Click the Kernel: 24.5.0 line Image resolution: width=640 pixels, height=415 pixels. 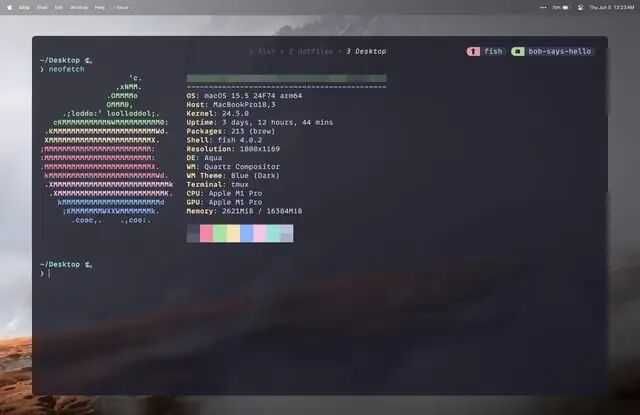[x=218, y=113]
